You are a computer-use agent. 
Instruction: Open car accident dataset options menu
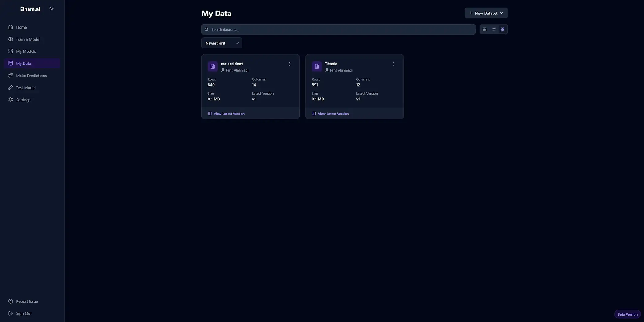[x=289, y=64]
